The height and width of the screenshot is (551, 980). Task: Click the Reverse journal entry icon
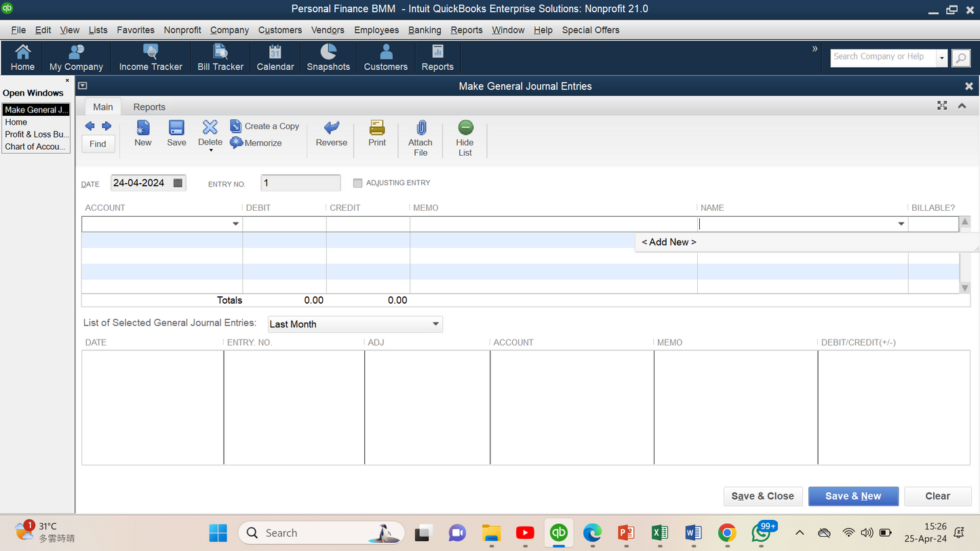[x=331, y=128]
